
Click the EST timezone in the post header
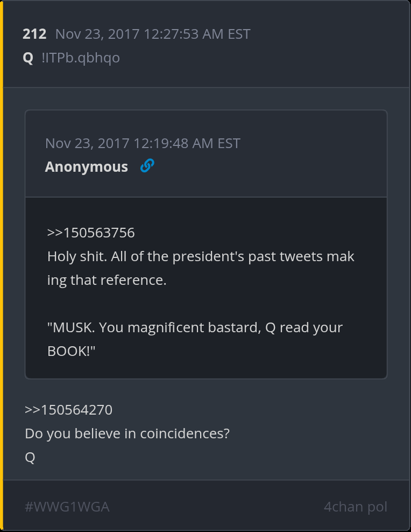pyautogui.click(x=239, y=34)
